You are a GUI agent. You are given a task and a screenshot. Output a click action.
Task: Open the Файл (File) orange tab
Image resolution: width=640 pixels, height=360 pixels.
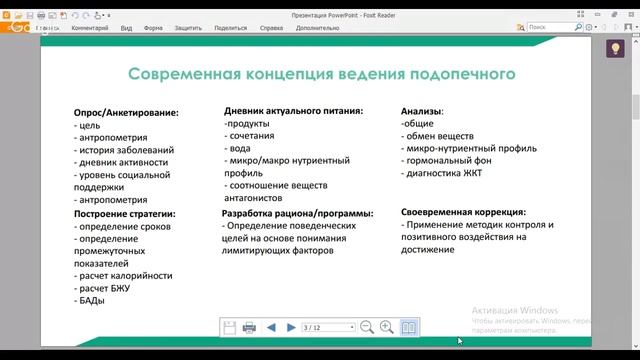15,28
